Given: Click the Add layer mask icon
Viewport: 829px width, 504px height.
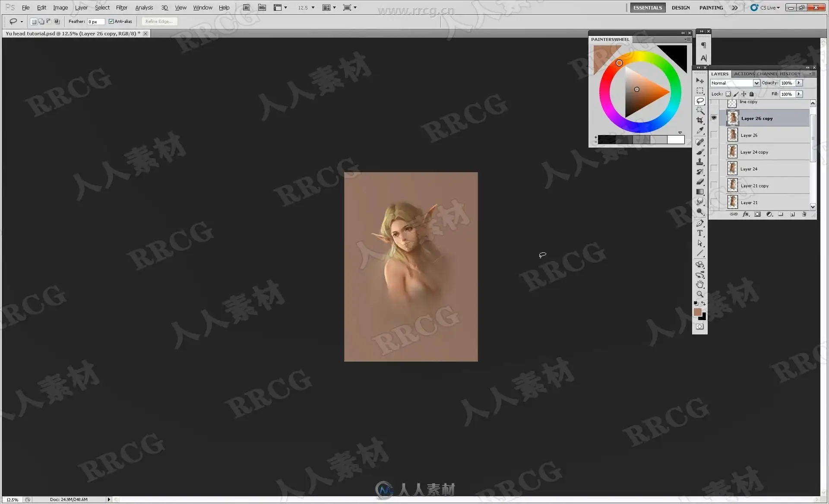Looking at the screenshot, I should click(757, 214).
